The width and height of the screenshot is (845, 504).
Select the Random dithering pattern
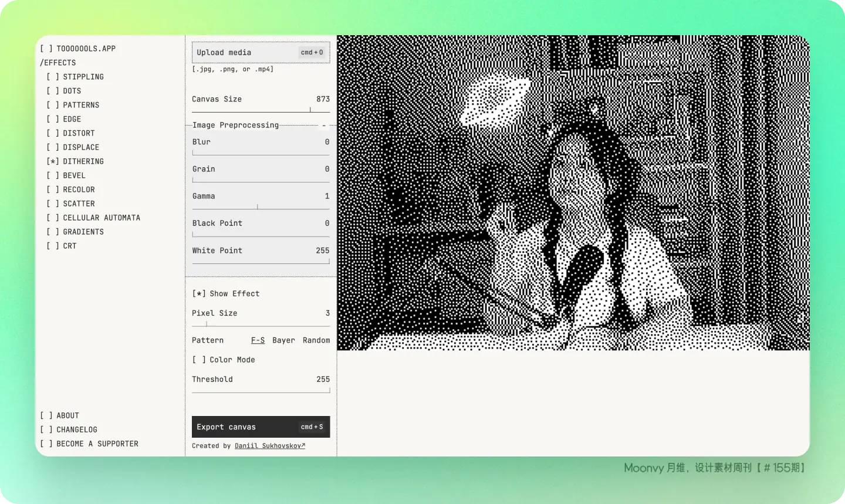(x=316, y=340)
